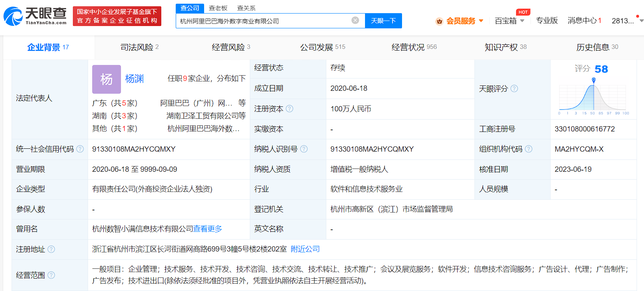Open the account 2813... menu

click(623, 21)
